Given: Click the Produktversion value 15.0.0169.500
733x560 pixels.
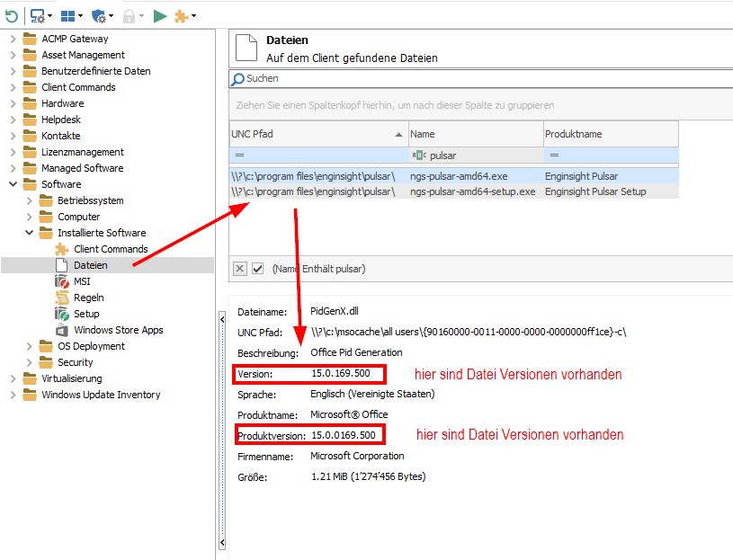Looking at the screenshot, I should (x=344, y=436).
